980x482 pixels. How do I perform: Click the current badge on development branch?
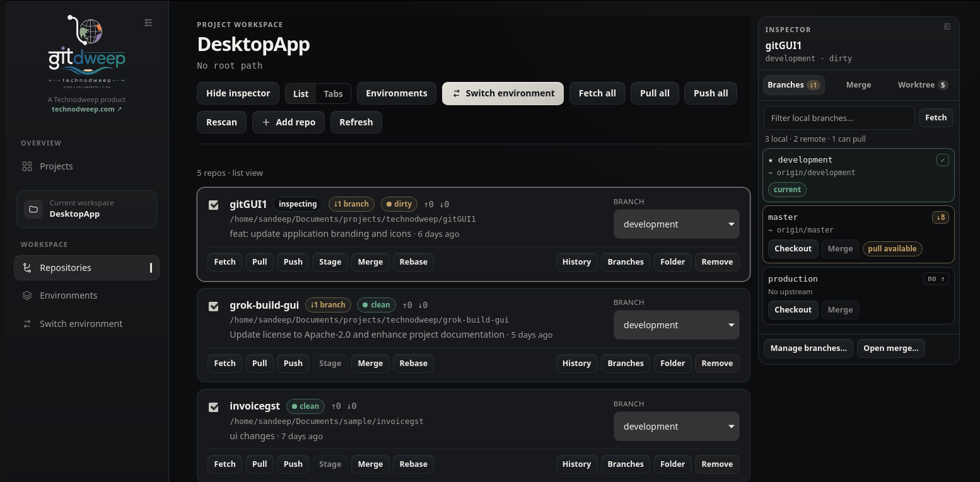[x=787, y=190]
